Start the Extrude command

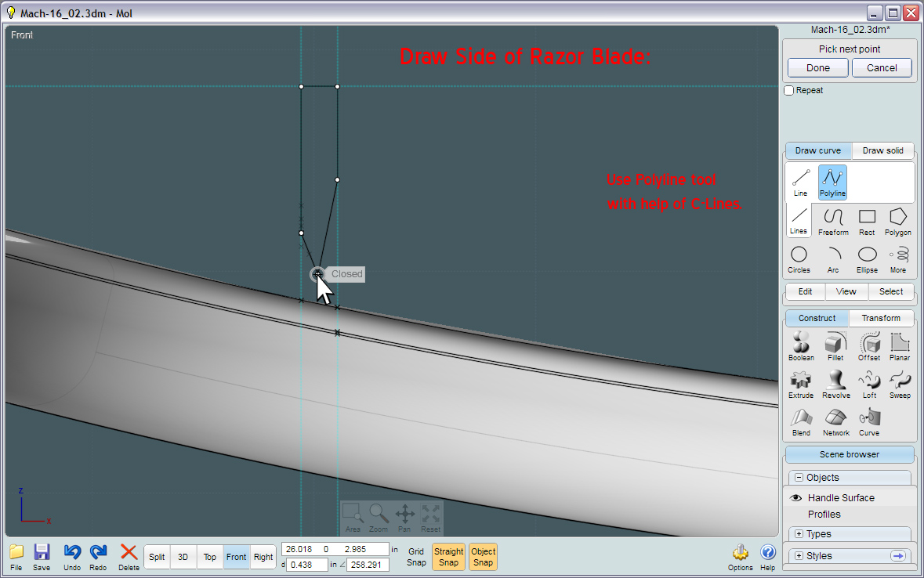coord(801,384)
